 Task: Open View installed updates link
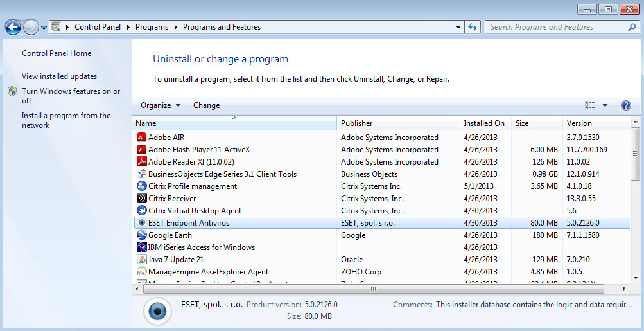pyautogui.click(x=60, y=76)
